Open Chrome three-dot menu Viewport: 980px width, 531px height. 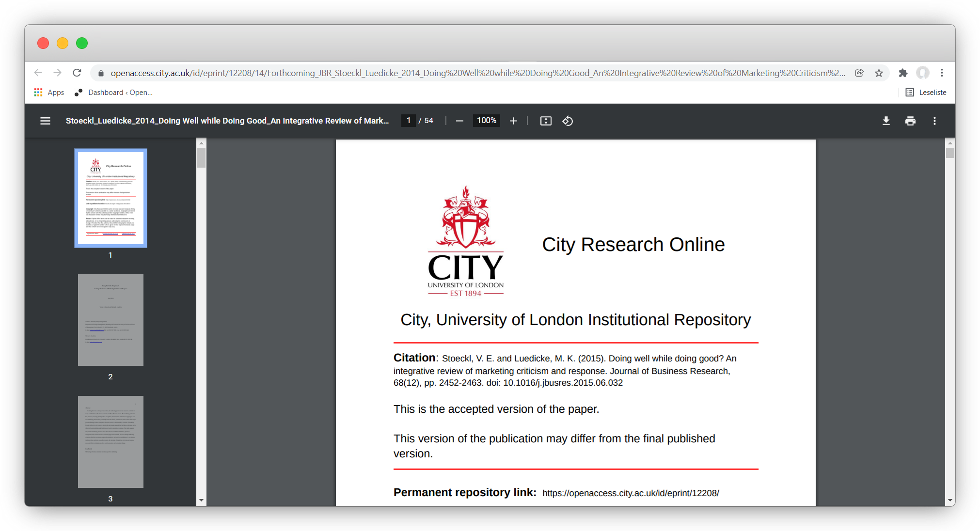coord(942,73)
